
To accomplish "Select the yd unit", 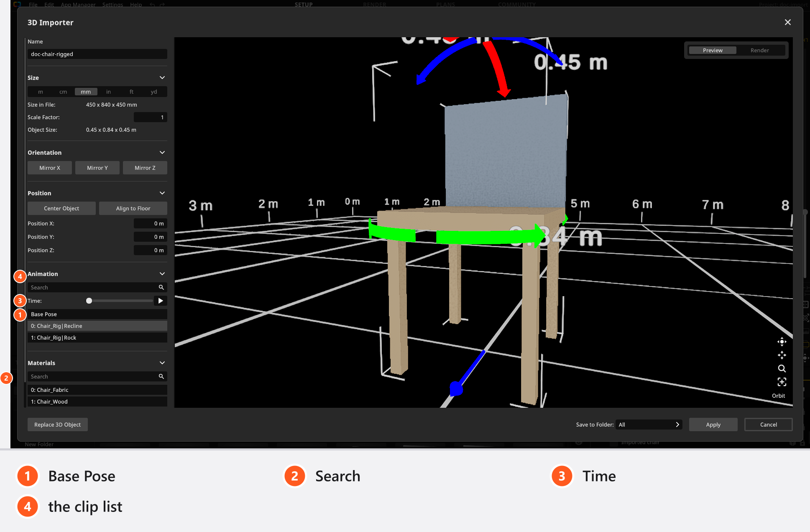I will [x=154, y=92].
